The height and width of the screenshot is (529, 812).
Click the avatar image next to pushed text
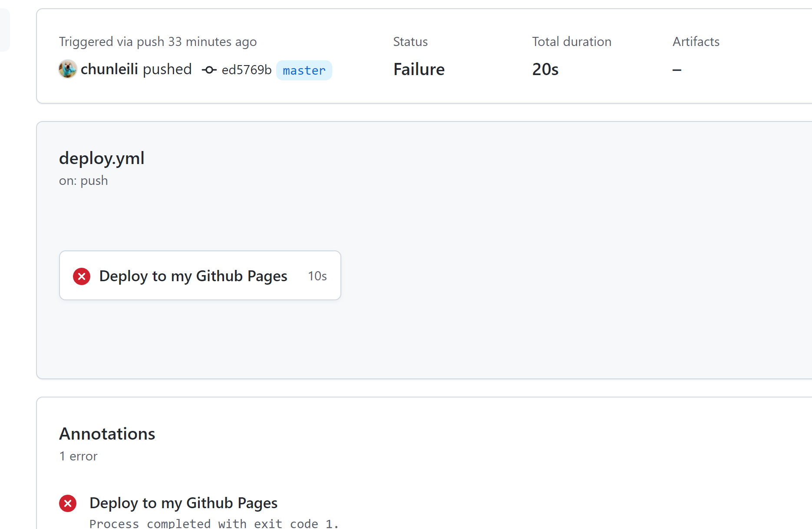click(67, 69)
